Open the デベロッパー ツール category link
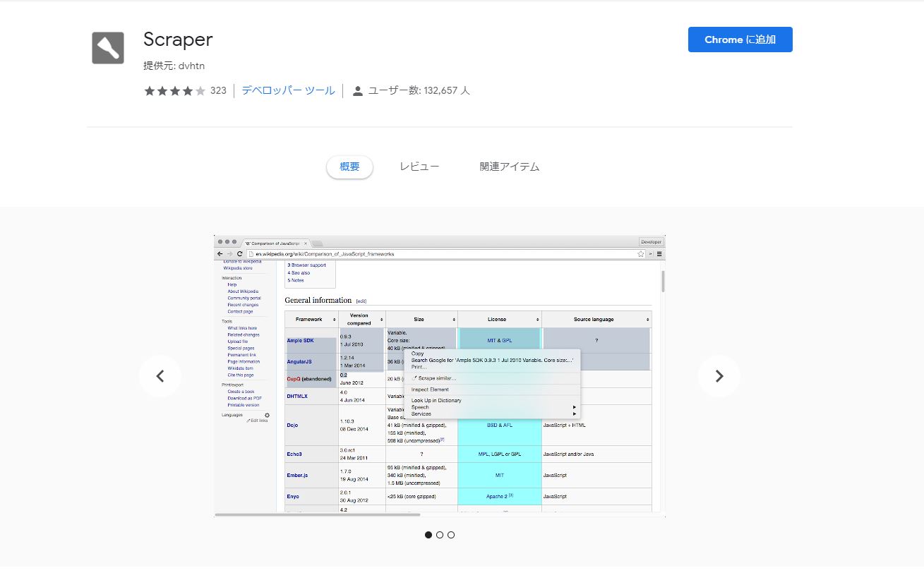Image resolution: width=924 pixels, height=573 pixels. tap(288, 90)
